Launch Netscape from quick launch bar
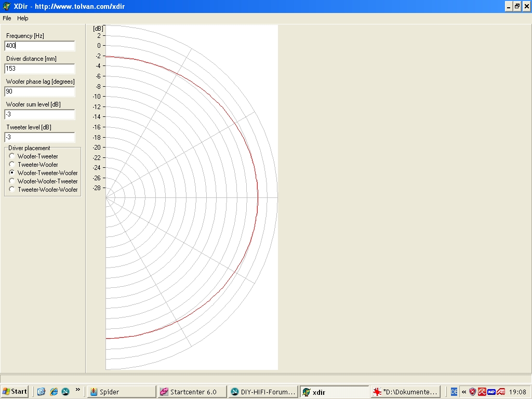Image resolution: width=532 pixels, height=399 pixels. [x=65, y=392]
